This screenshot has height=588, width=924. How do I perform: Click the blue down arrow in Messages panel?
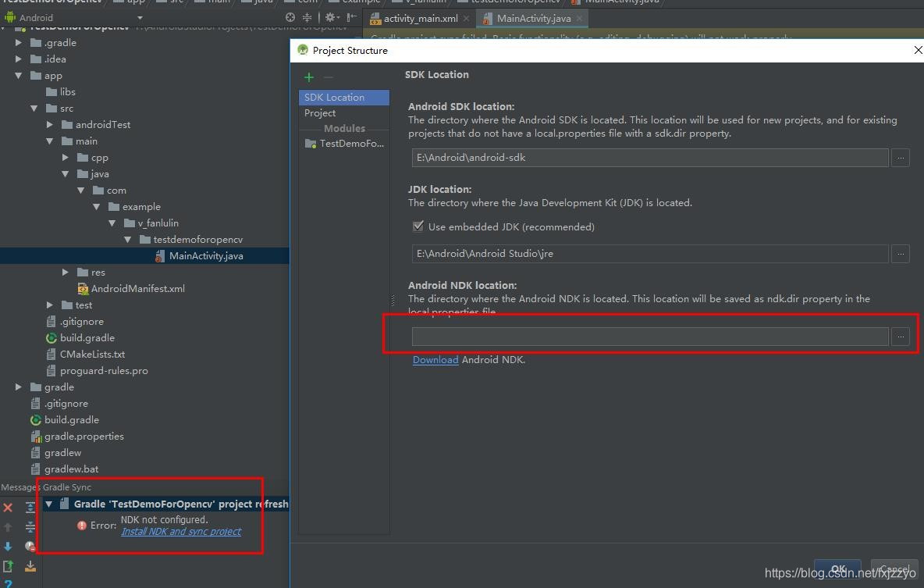[x=9, y=547]
